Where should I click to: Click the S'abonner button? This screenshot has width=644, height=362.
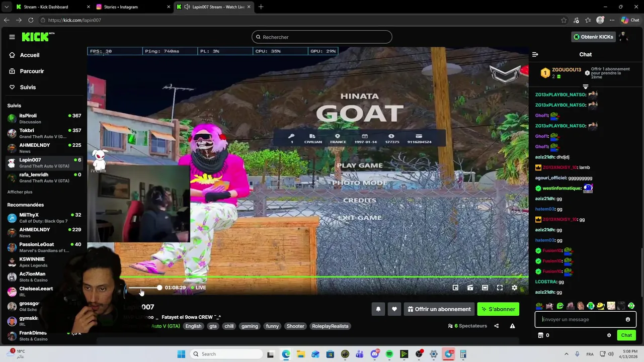(498, 309)
